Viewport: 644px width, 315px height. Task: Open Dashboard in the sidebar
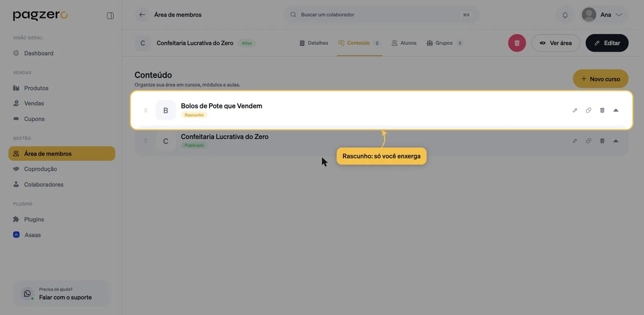click(x=62, y=53)
